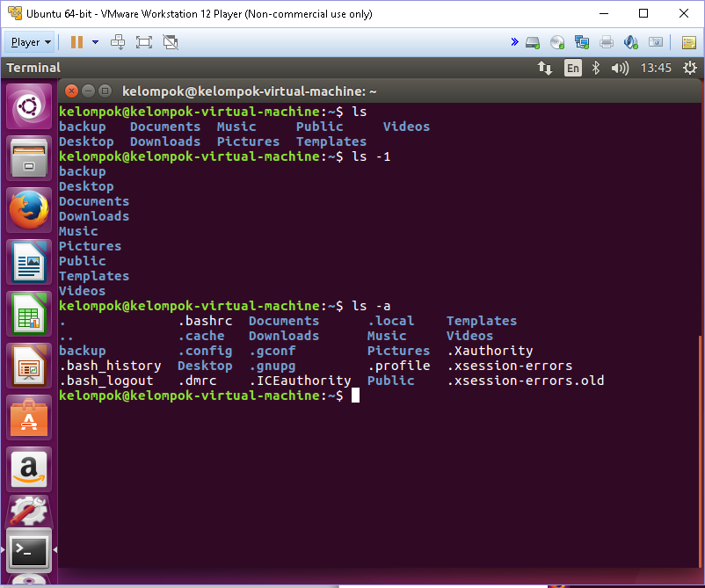Launch LibreOffice Writer
This screenshot has width=705, height=588.
[x=29, y=262]
